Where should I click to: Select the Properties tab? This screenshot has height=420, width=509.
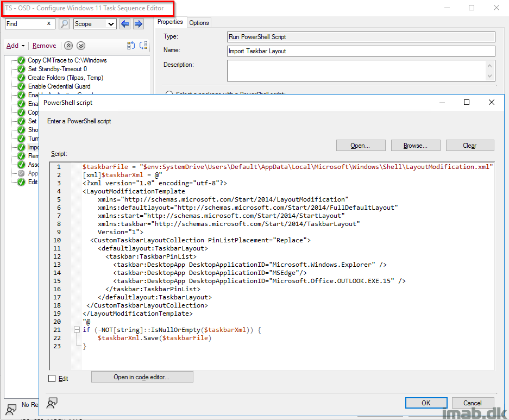coord(170,22)
